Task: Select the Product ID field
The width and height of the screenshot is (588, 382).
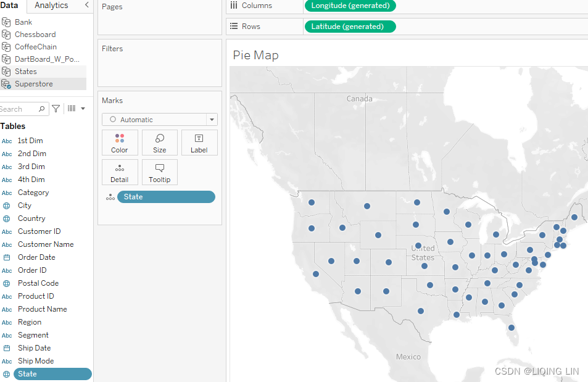Action: [x=36, y=296]
